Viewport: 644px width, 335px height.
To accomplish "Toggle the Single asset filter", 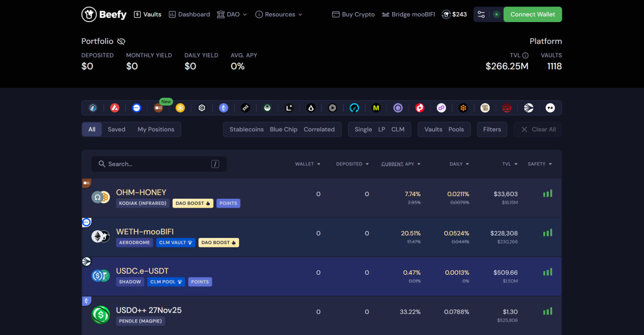I will (x=363, y=129).
